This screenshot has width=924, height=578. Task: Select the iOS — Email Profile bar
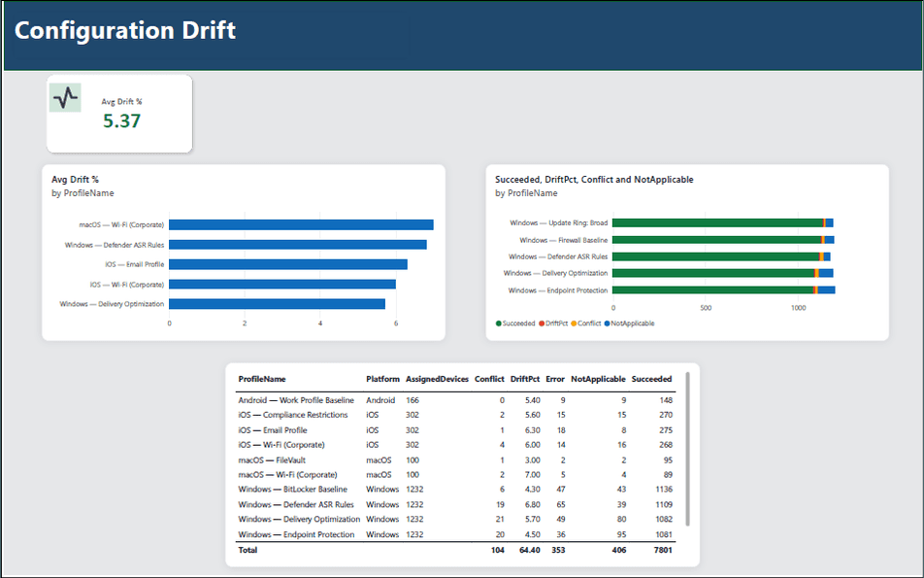(288, 264)
